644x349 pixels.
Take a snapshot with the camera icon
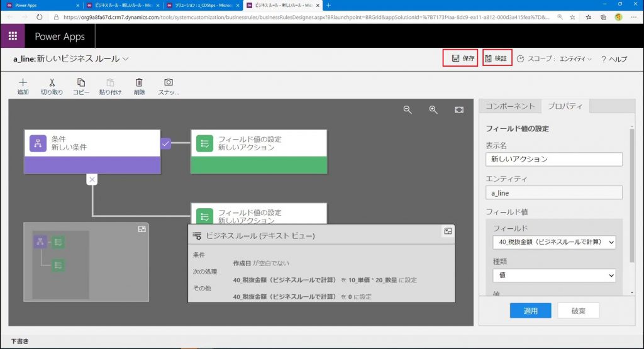169,82
